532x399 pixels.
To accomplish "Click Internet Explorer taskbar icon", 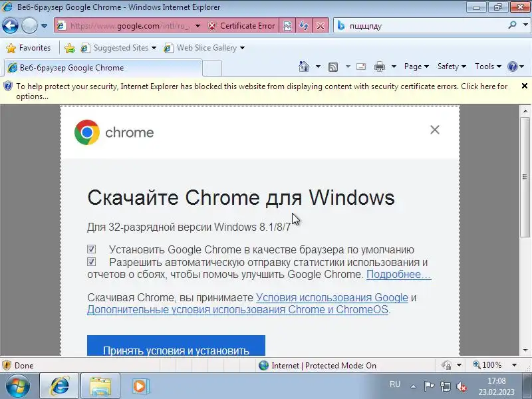I will (x=59, y=386).
